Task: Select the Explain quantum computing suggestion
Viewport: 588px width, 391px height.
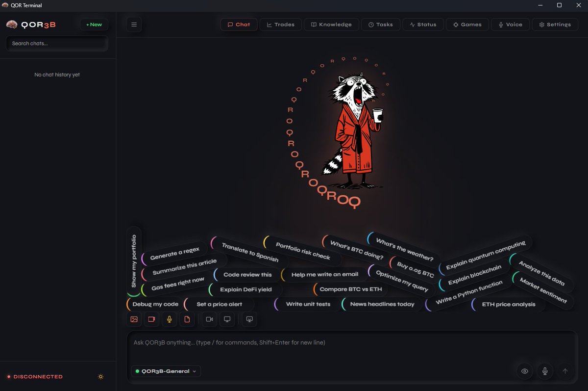Action: [x=485, y=255]
